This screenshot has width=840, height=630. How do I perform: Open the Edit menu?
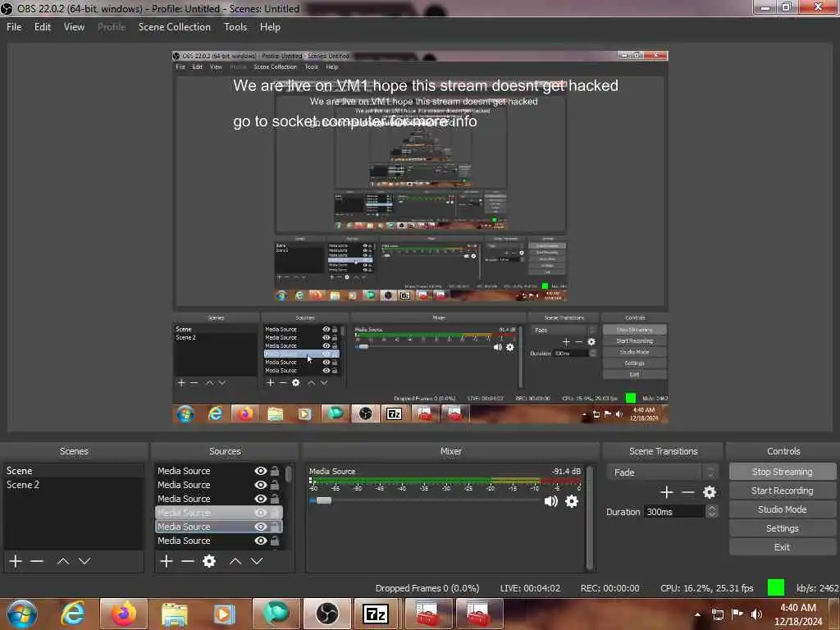43,27
